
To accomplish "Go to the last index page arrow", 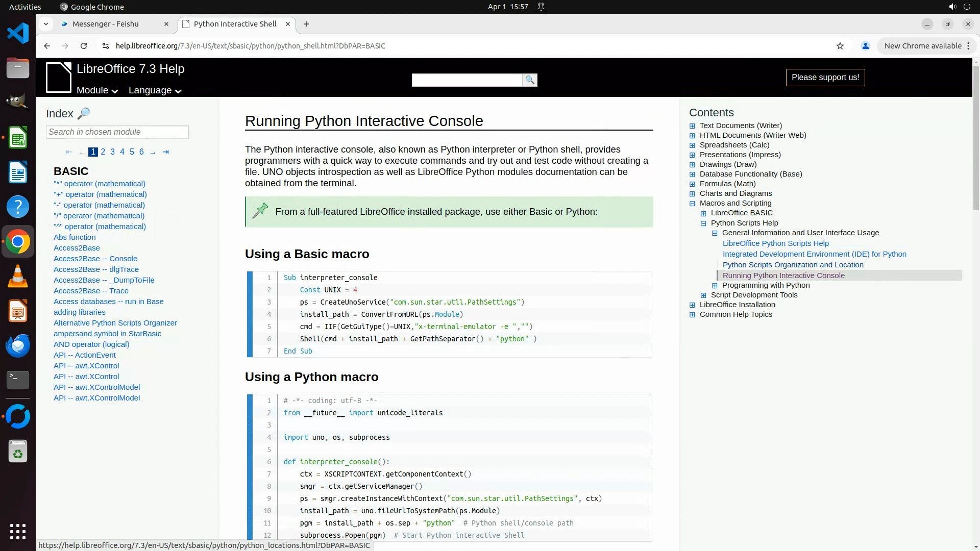I will point(165,152).
